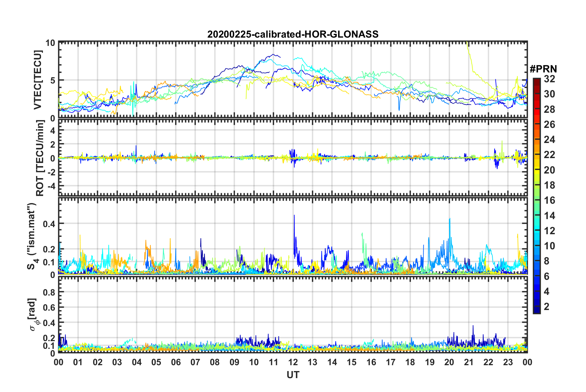Click colorbar tick label 32
Viewport: 586px width, 392px height.
point(550,79)
